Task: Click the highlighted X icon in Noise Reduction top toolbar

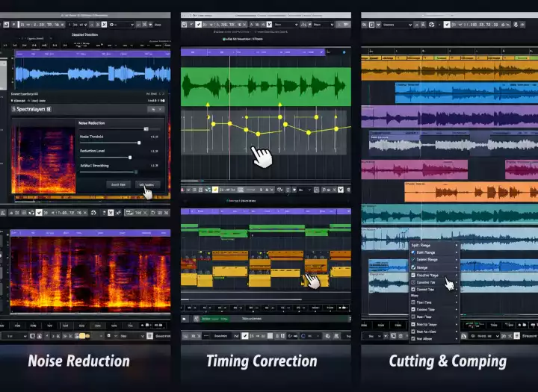Action: (104, 25)
